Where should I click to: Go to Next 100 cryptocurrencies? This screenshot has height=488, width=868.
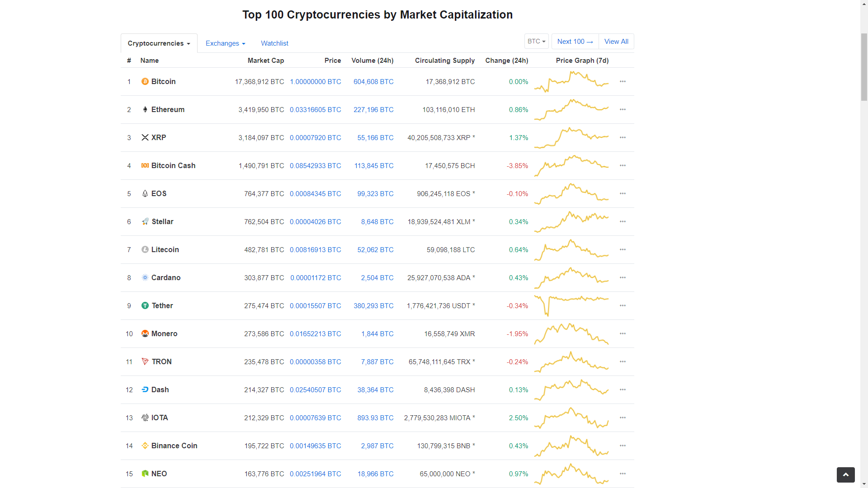[575, 41]
